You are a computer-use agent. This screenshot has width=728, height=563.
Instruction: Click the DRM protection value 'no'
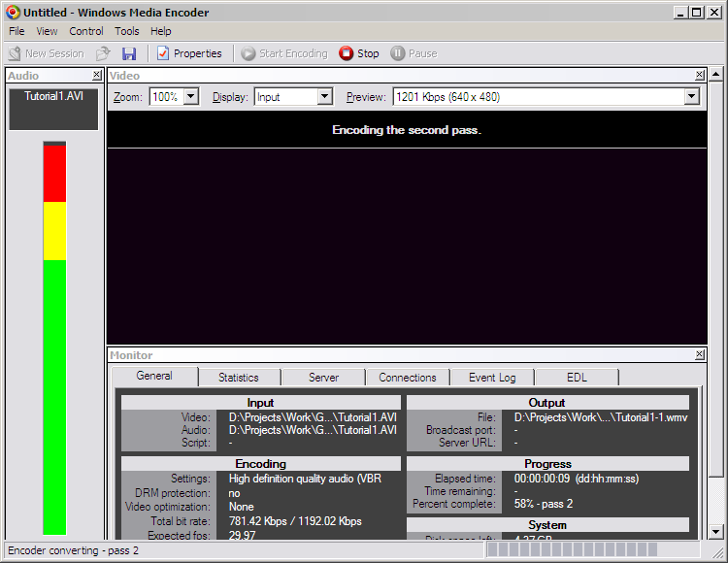pyautogui.click(x=234, y=493)
